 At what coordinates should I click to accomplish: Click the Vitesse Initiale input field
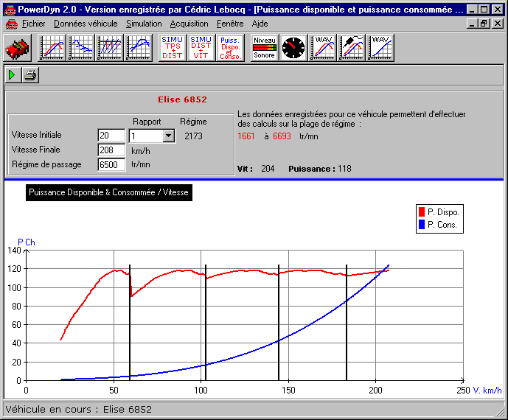(111, 136)
